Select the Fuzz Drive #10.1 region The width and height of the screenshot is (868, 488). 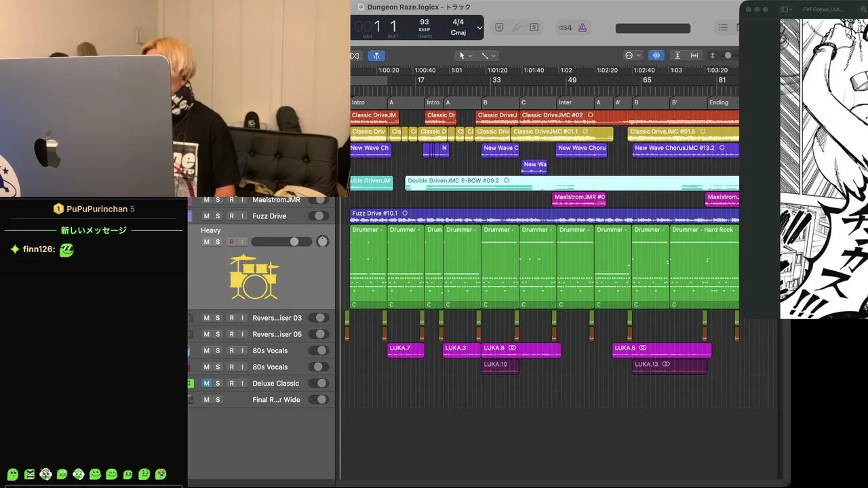(545, 216)
